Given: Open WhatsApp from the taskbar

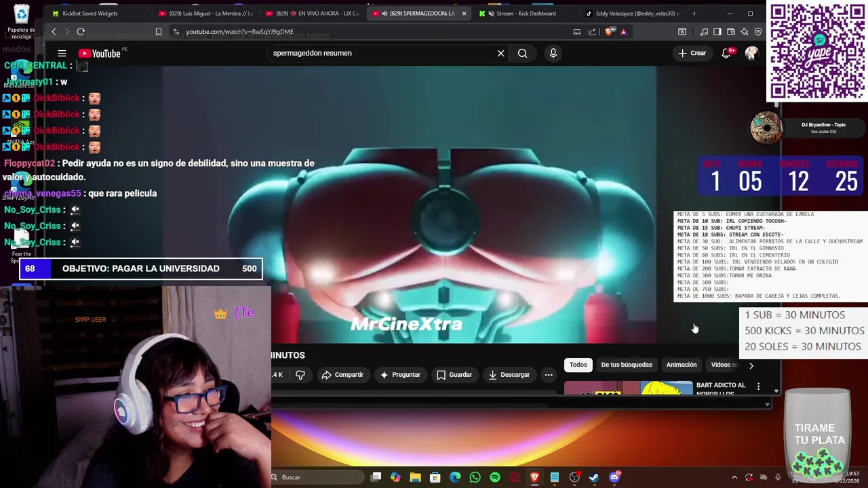Looking at the screenshot, I should point(475,477).
